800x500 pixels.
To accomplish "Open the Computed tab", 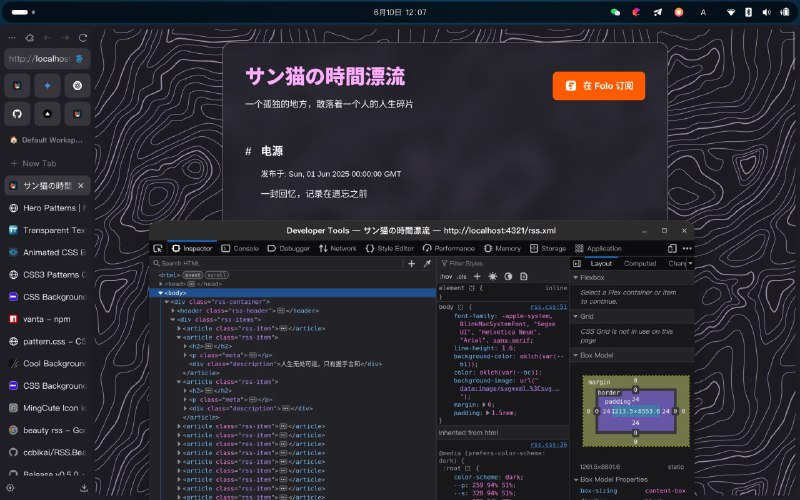I will [x=640, y=263].
